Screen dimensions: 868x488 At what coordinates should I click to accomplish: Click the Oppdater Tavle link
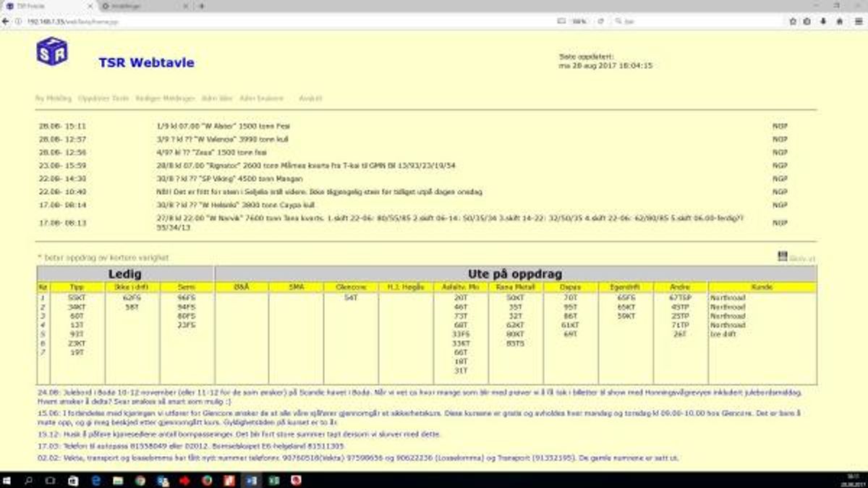click(x=103, y=98)
